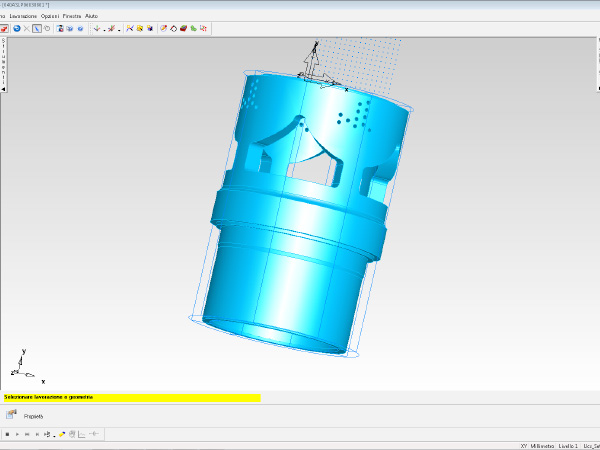Click the blue 3D cube view icon
600x450 pixels.
(61, 29)
